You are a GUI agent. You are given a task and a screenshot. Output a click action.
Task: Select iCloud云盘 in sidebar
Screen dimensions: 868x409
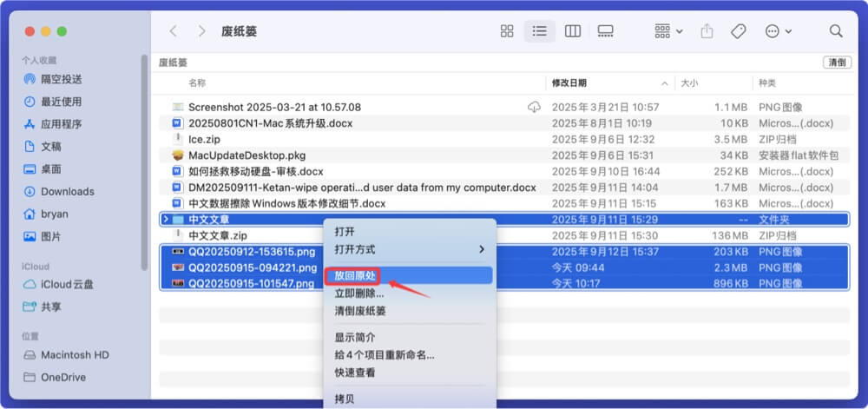pos(67,285)
